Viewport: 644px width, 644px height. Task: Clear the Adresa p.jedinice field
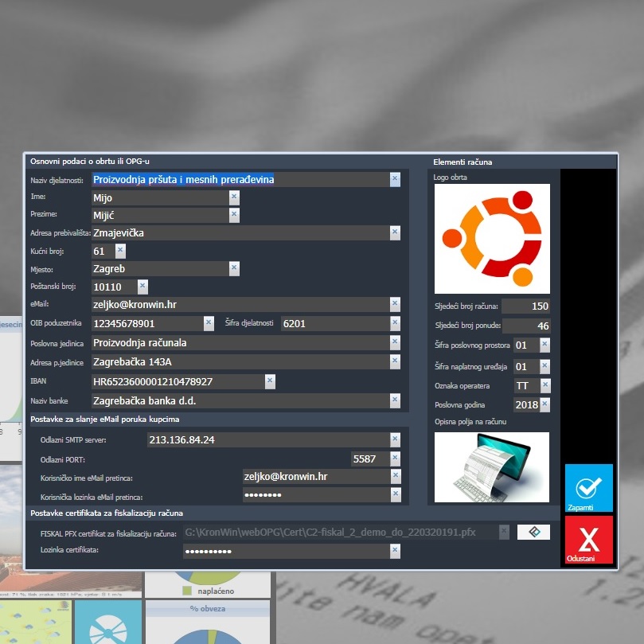395,361
